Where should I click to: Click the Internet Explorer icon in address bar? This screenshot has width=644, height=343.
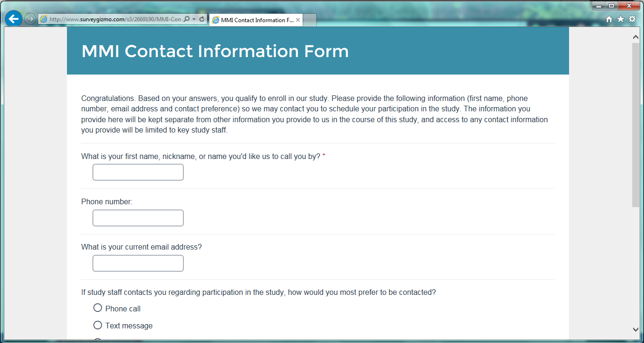coord(44,19)
